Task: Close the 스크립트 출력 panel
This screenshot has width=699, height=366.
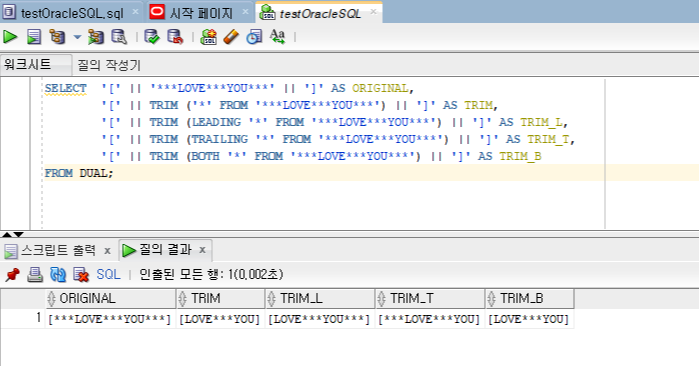Action: coord(107,251)
